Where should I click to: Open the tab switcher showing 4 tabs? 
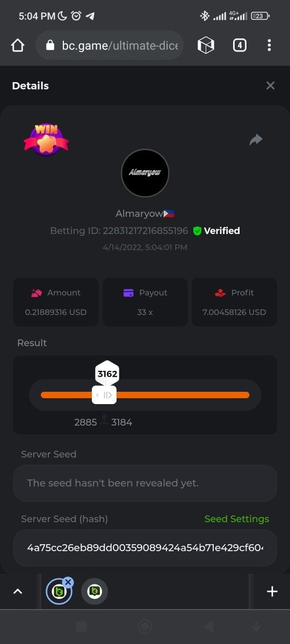[240, 46]
